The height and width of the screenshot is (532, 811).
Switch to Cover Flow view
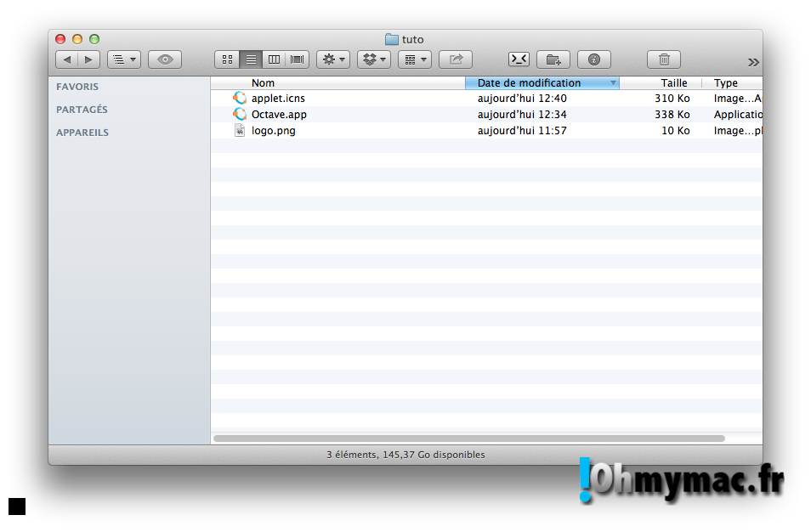[298, 59]
